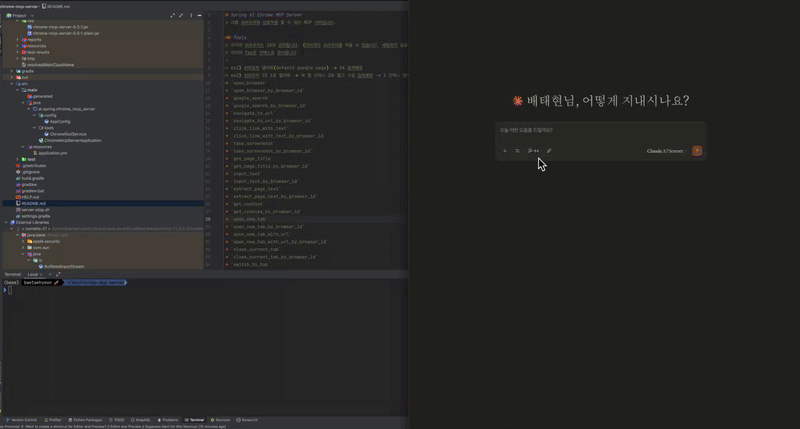Expand com.sun package
800x429 pixels.
click(23, 247)
